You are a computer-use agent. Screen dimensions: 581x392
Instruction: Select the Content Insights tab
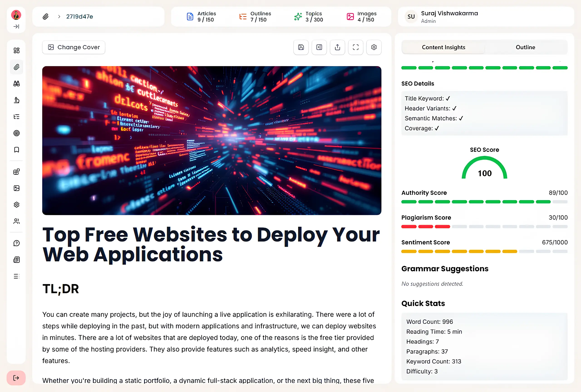(443, 47)
